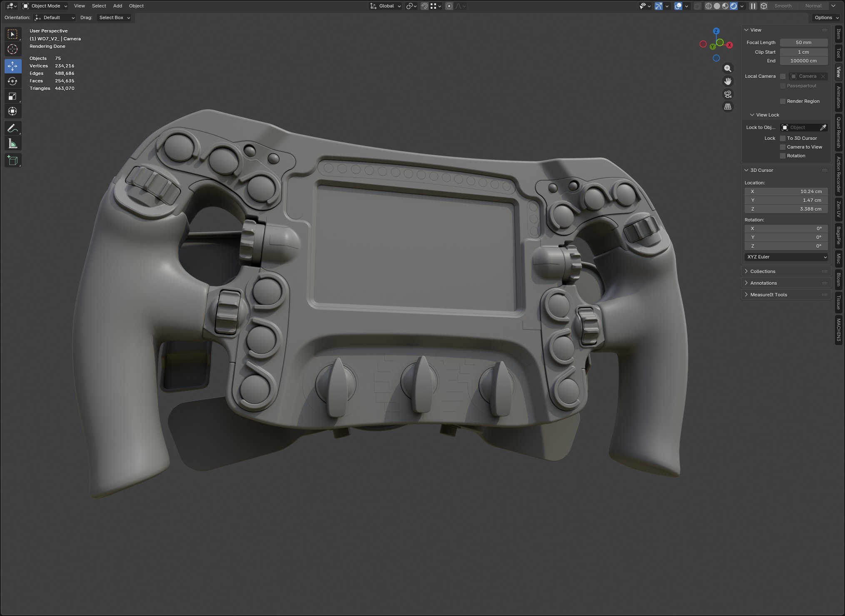Open XYZ Euler rotation mode dropdown
The image size is (845, 616).
tap(786, 257)
